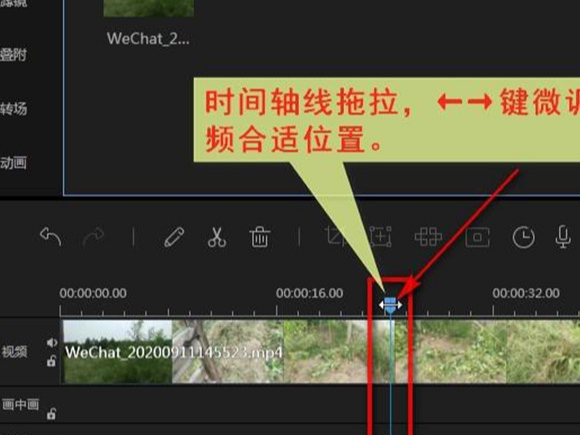Click the microphone voiceover icon
This screenshot has height=435, width=580.
point(563,237)
